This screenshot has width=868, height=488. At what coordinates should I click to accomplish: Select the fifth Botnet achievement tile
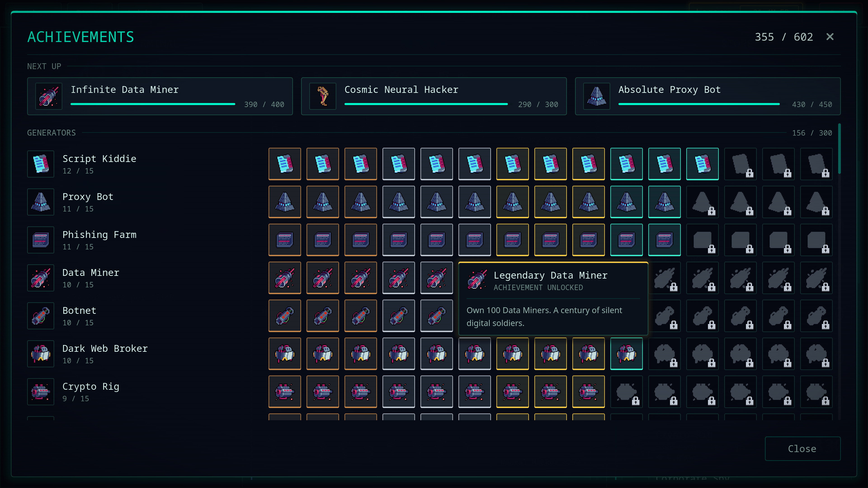point(437,316)
